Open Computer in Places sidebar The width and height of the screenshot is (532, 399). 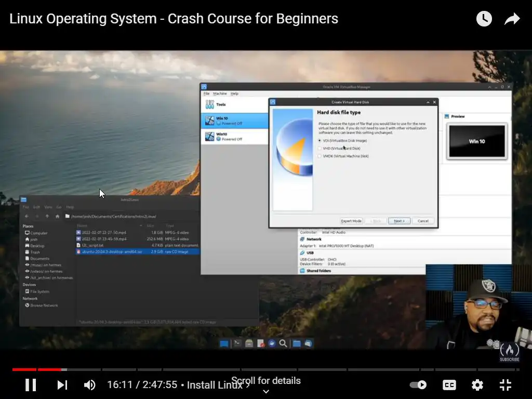pos(36,233)
